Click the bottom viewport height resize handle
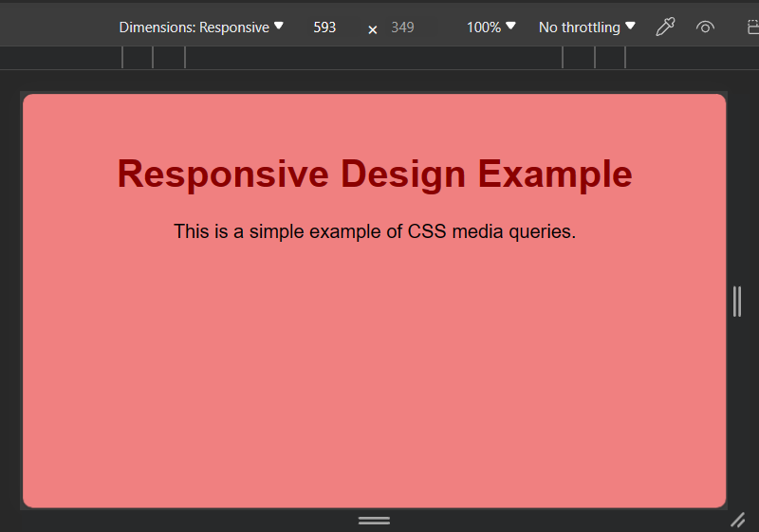Viewport: 759px width, 532px height. coord(374,521)
